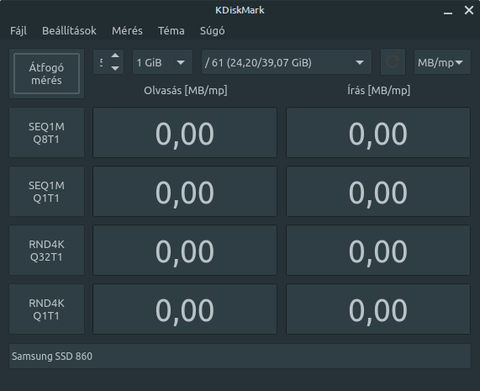The height and width of the screenshot is (391, 480).
Task: Click the loop count number field
Action: (x=101, y=62)
